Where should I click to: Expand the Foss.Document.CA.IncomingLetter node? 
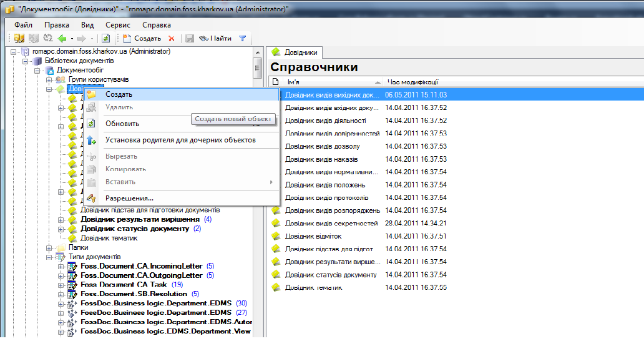[x=61, y=267]
